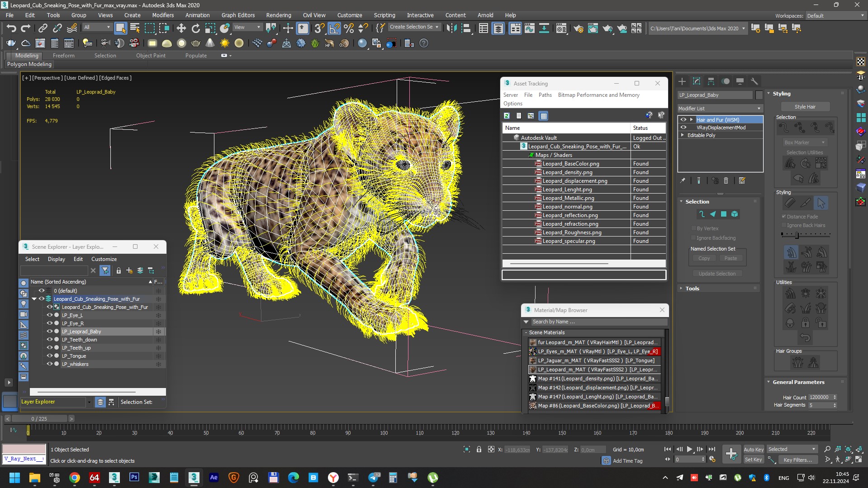This screenshot has width=868, height=488.
Task: Click the Undo arrow in main toolbar
Action: click(11, 28)
